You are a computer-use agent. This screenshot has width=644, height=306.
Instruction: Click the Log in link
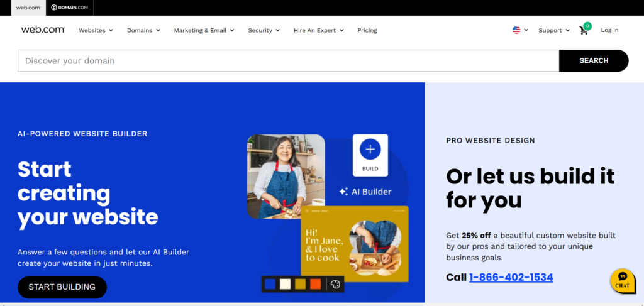tap(609, 30)
